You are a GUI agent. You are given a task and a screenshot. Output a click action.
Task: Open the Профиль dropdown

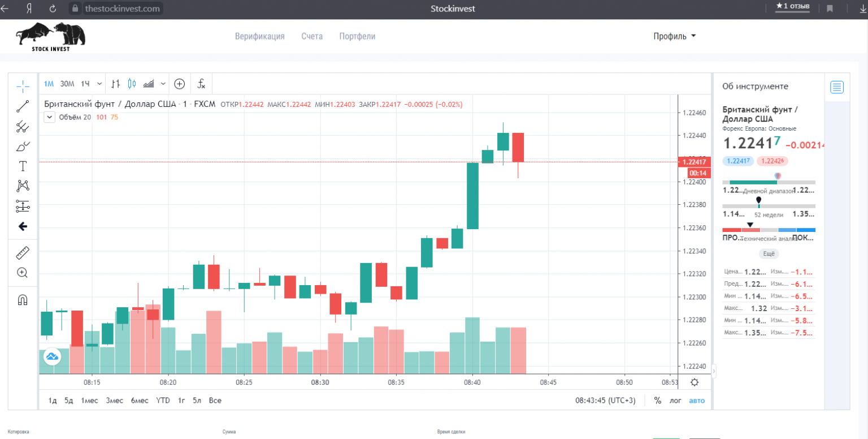pyautogui.click(x=675, y=36)
